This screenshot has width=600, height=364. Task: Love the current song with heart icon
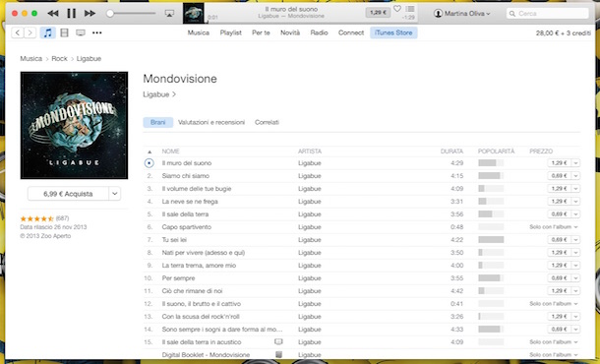pyautogui.click(x=397, y=9)
